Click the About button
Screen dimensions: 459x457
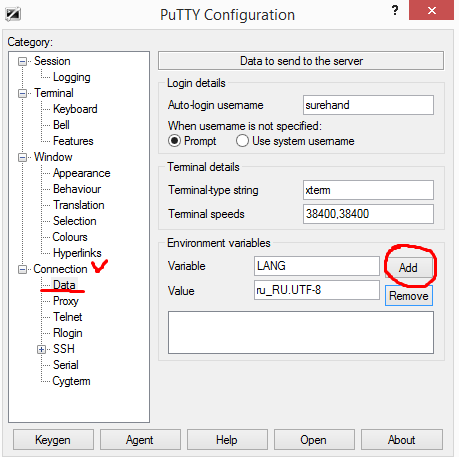(402, 440)
